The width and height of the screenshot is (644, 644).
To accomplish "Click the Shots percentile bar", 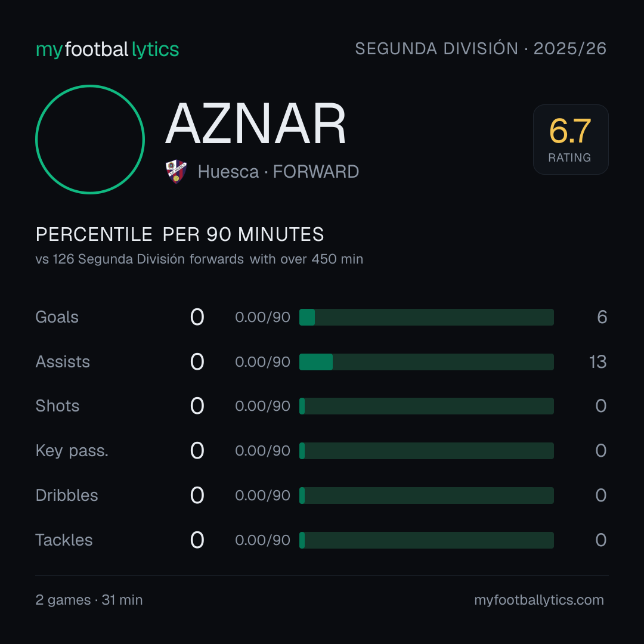I will (x=426, y=406).
